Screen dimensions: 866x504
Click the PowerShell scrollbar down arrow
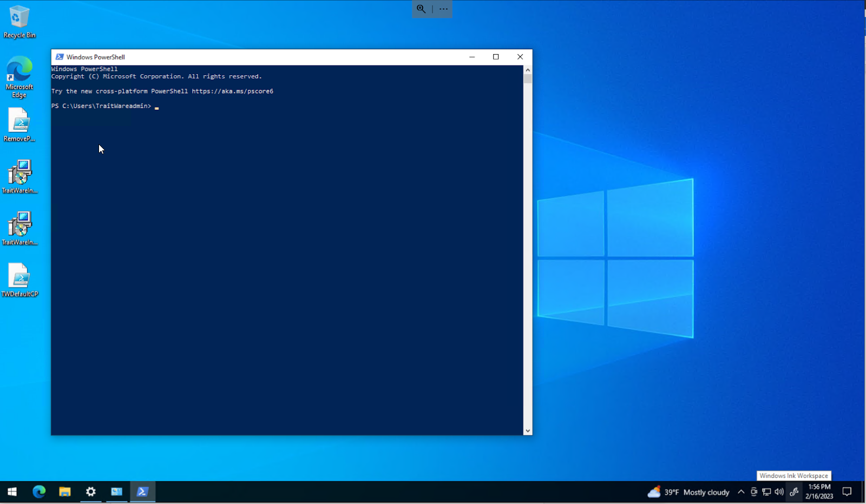click(x=528, y=431)
